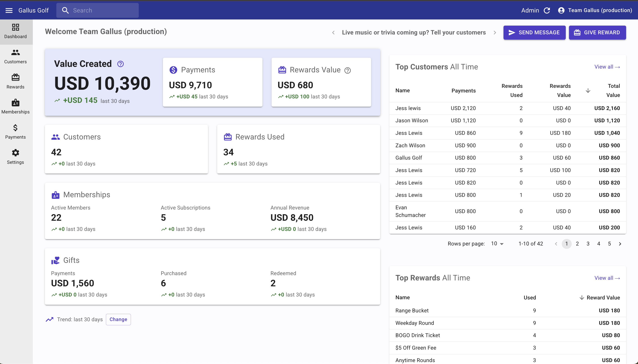Open the Settings gear in the sidebar
The width and height of the screenshot is (638, 364).
(x=15, y=157)
